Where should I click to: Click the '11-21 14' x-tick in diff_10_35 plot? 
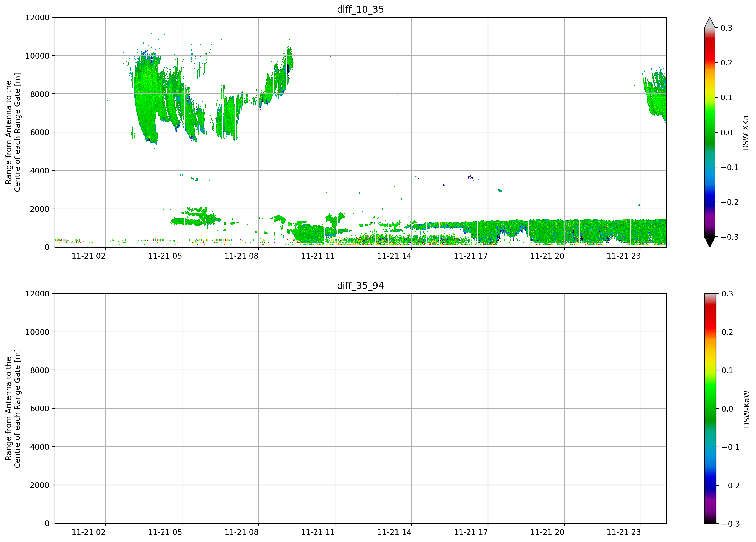(x=394, y=256)
